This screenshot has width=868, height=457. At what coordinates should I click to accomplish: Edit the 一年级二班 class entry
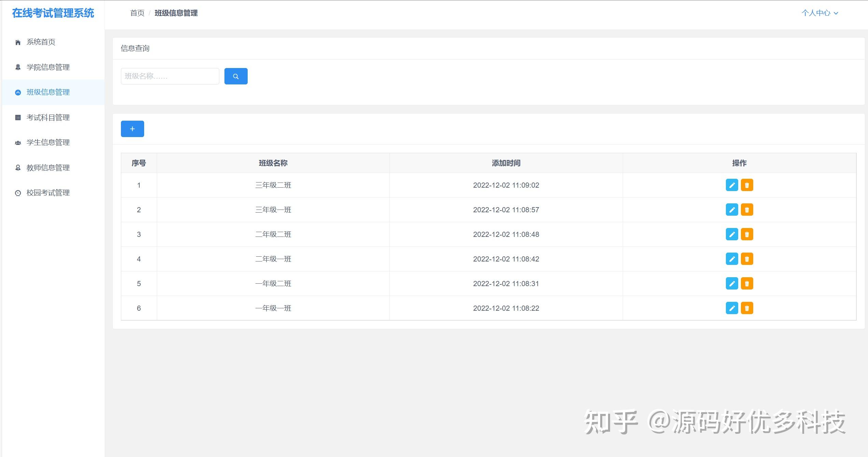pyautogui.click(x=732, y=284)
